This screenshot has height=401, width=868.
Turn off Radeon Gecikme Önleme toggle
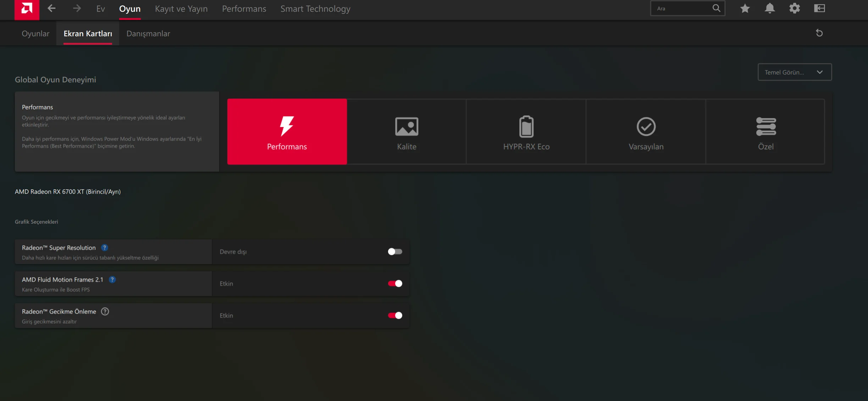click(395, 315)
